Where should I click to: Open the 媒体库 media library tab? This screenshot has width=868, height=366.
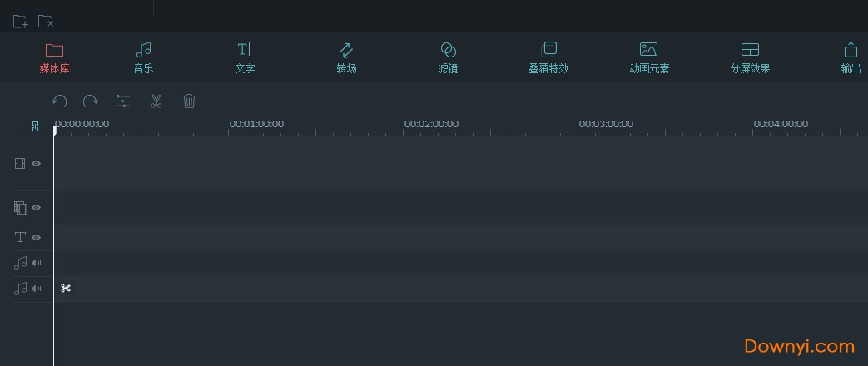[x=54, y=57]
